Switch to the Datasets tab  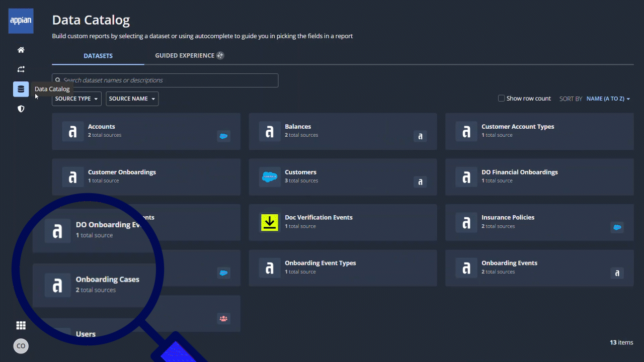pos(98,56)
